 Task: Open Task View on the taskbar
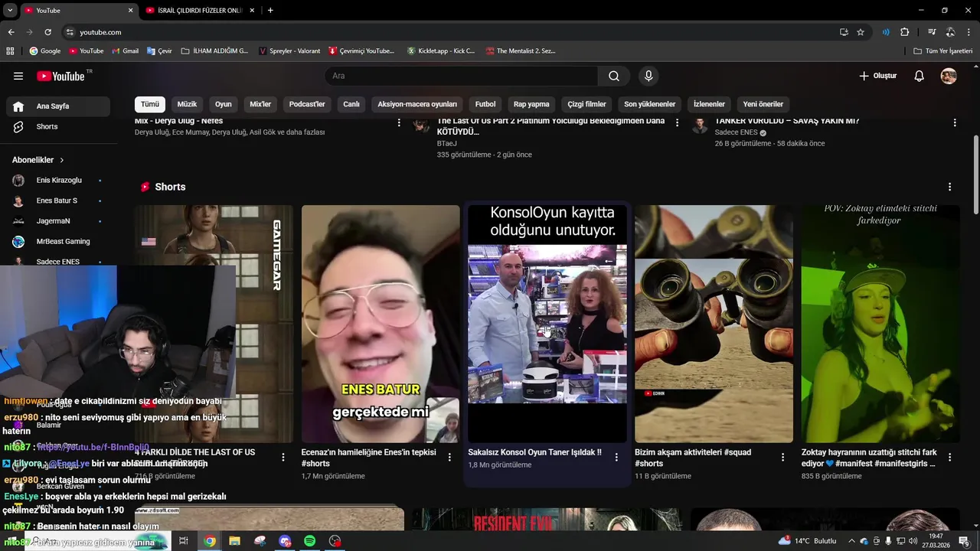184,541
